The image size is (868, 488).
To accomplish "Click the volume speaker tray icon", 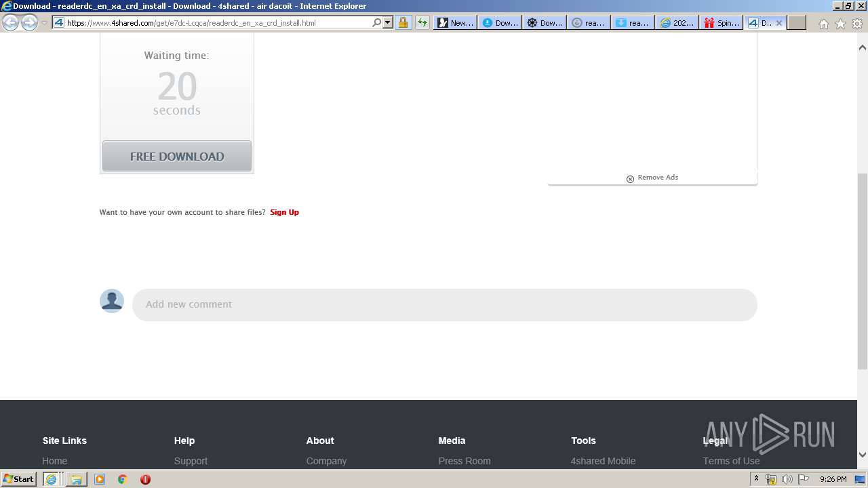I will click(787, 479).
